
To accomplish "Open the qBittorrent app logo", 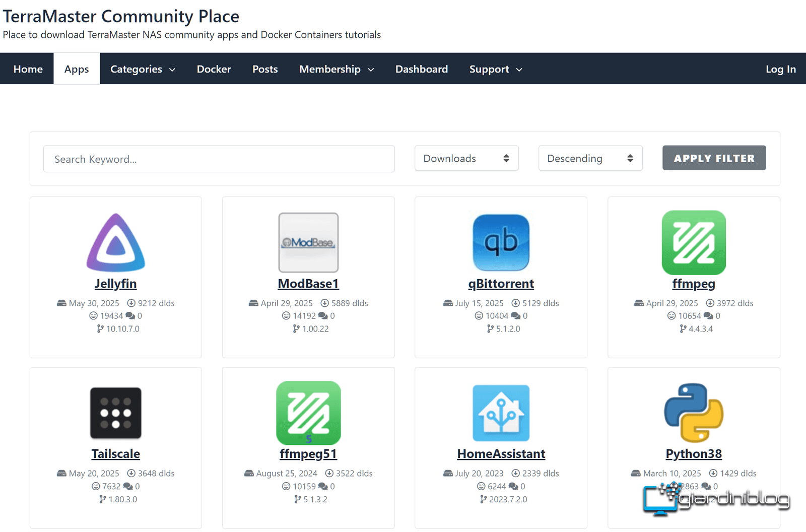I will [x=501, y=242].
